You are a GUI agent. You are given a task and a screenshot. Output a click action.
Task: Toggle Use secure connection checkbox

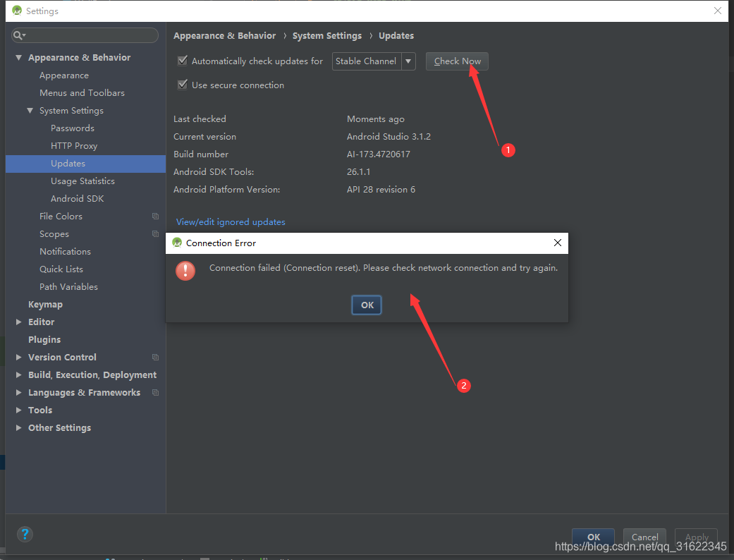coord(183,84)
